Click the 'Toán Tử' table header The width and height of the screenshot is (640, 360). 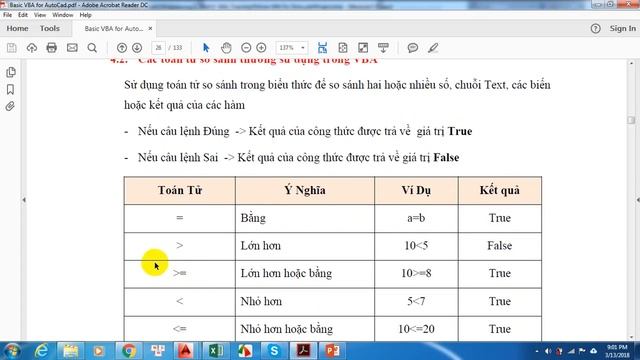pos(180,191)
